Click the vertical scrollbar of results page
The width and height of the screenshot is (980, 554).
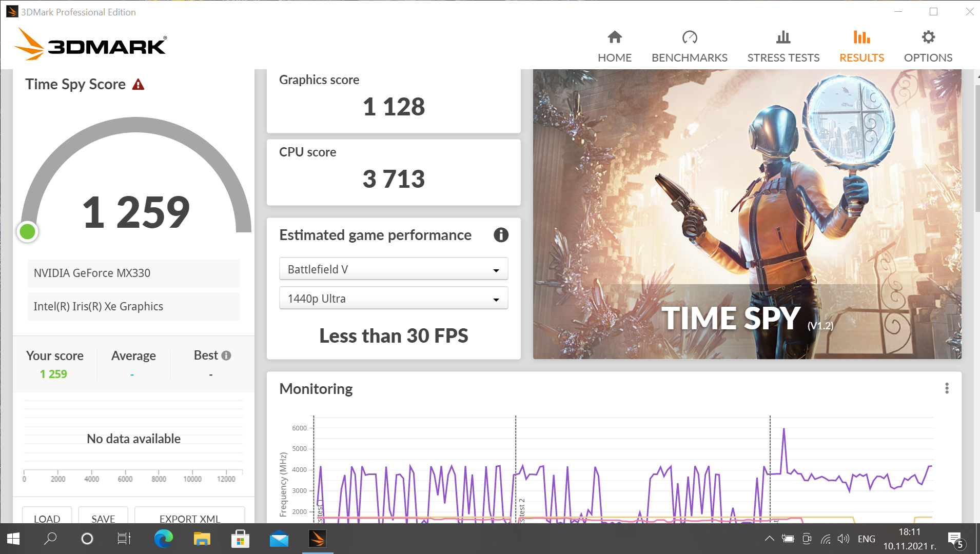pos(977,149)
